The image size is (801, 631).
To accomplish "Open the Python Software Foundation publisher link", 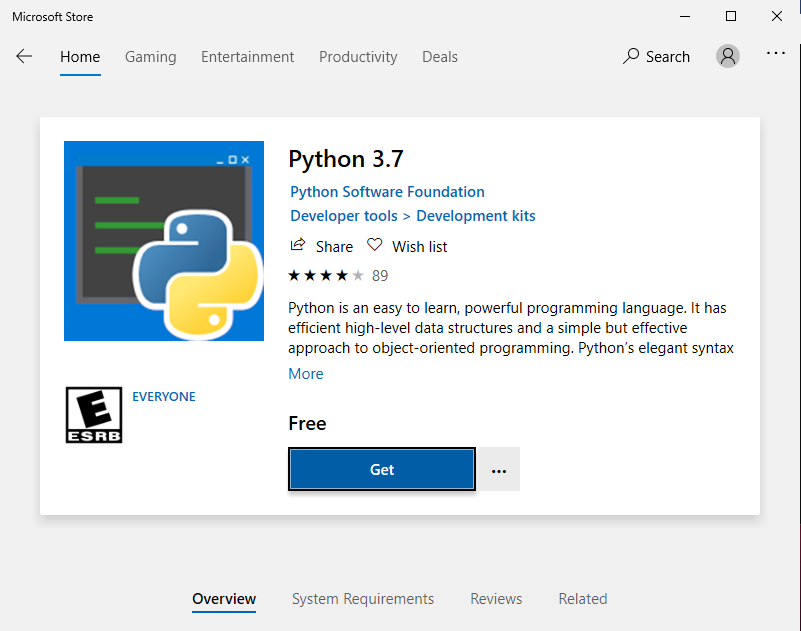I will click(387, 192).
